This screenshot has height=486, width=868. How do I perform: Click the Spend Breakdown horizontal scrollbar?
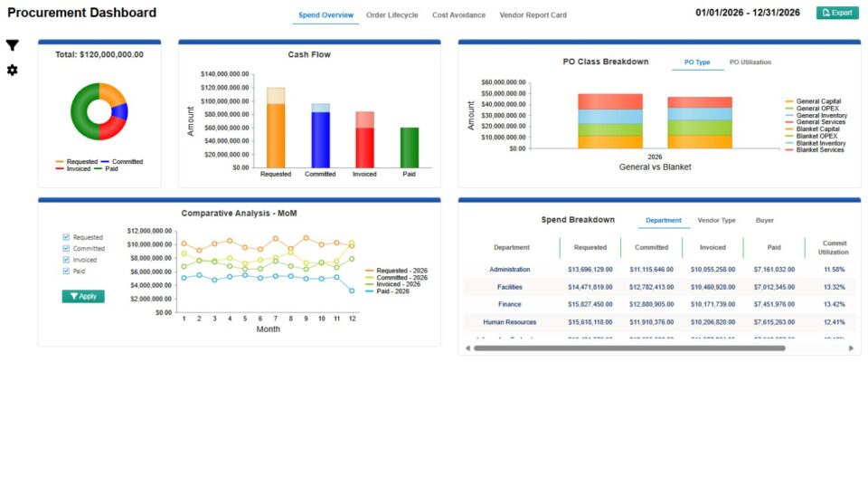pyautogui.click(x=628, y=348)
